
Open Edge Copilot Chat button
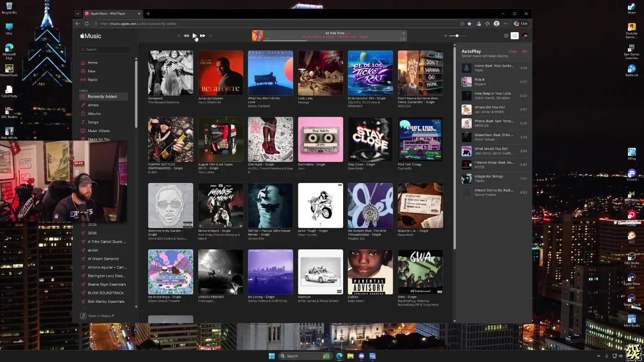pos(520,24)
